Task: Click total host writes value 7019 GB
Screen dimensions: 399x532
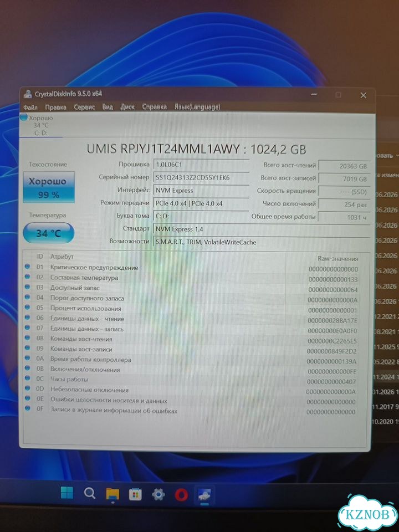Action: tap(344, 179)
